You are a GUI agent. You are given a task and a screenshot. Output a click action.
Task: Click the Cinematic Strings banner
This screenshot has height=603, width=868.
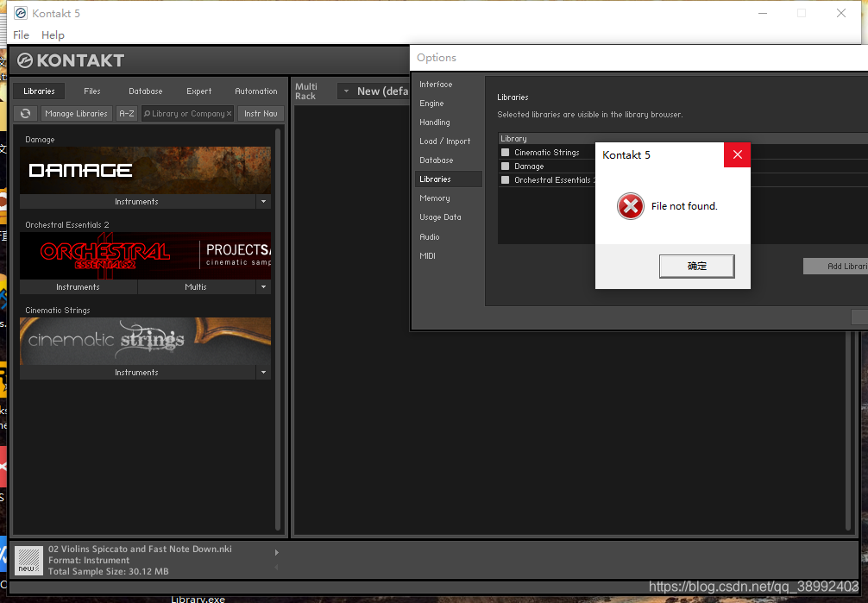[x=146, y=341]
